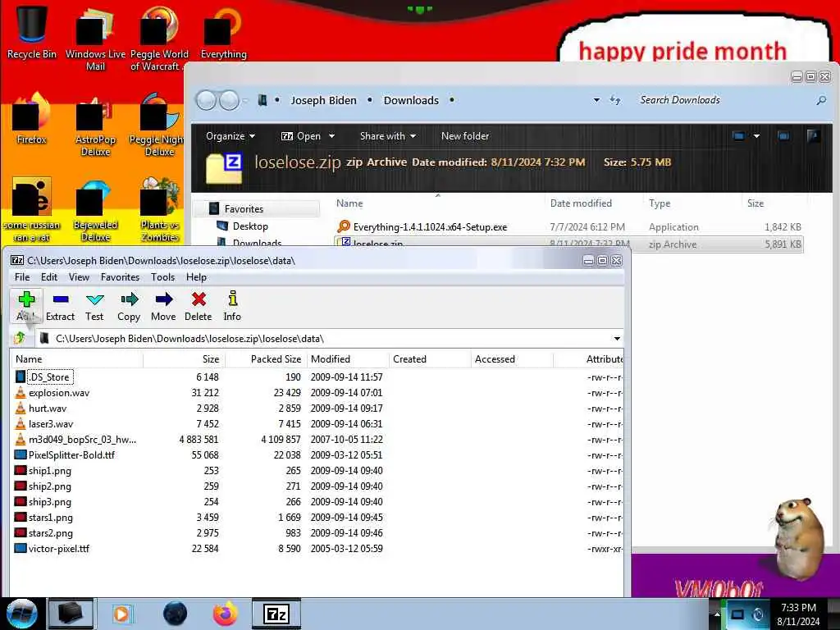Open the Info tool in 7-Zip
Screen dimensions: 840x630
point(232,306)
